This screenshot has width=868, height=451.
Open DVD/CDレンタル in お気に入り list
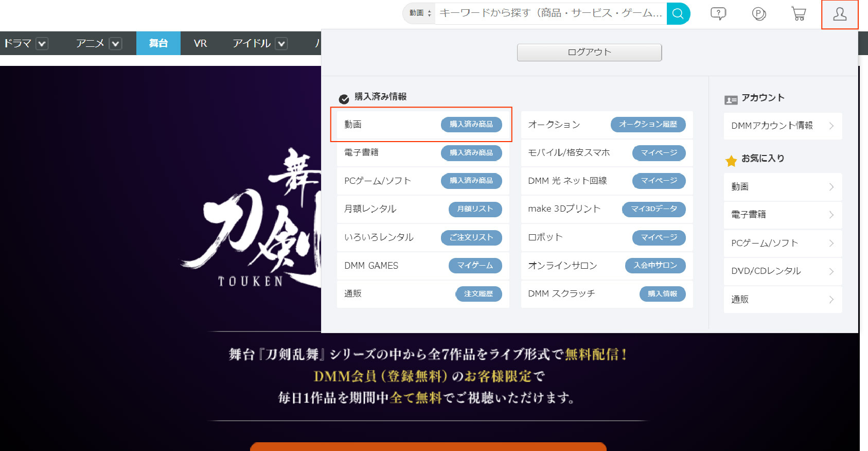783,271
